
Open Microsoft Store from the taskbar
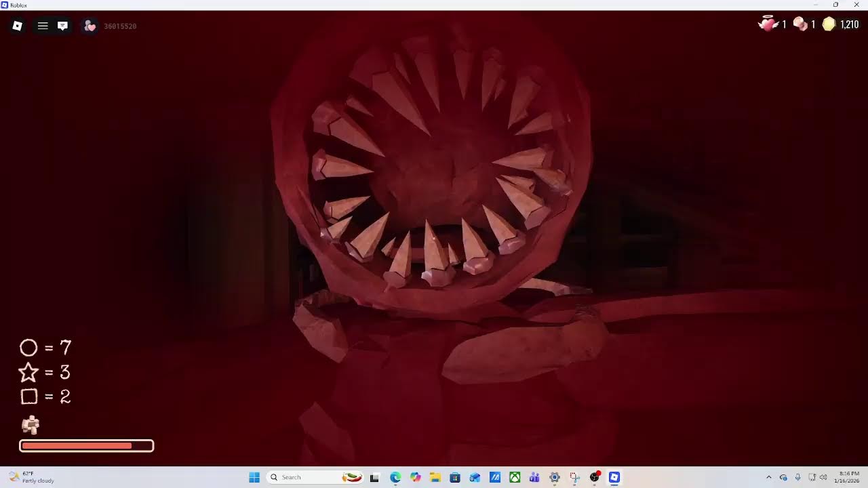455,477
